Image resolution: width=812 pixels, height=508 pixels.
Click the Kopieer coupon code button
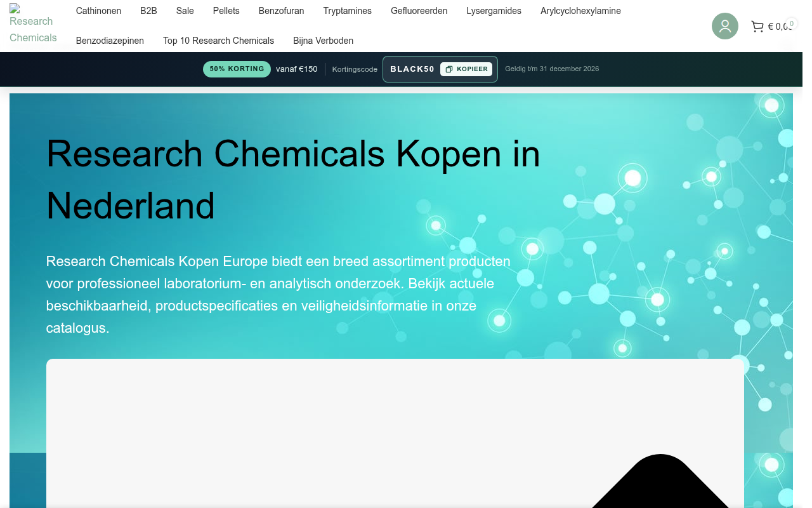[466, 69]
